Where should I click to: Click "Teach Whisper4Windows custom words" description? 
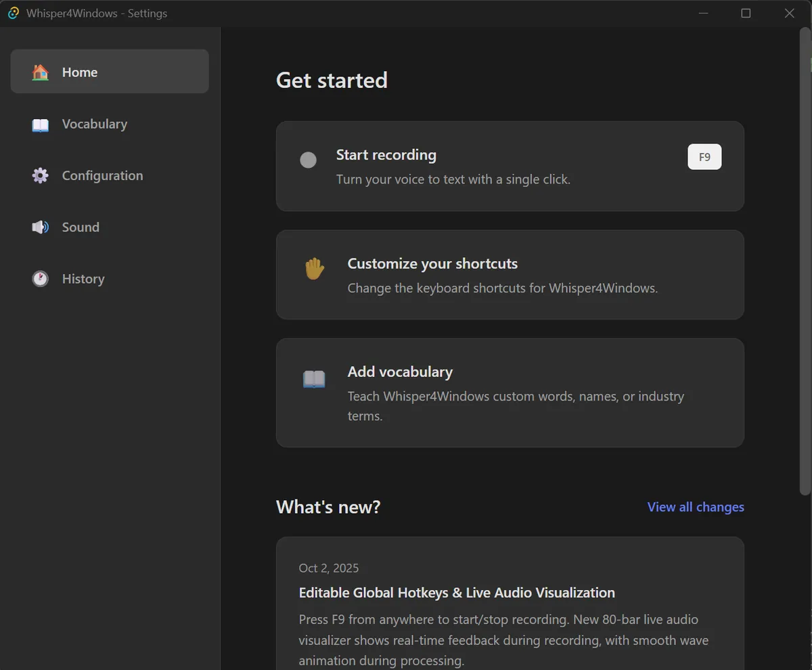[516, 406]
